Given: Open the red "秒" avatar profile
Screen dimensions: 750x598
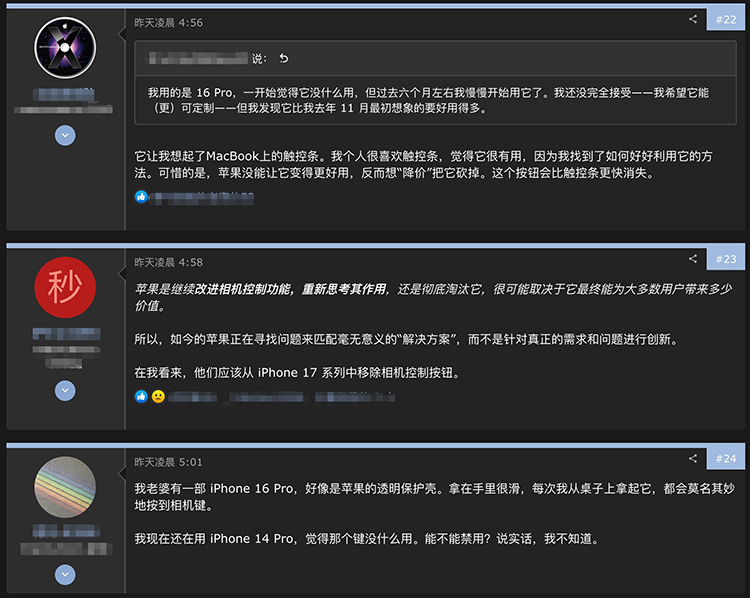Looking at the screenshot, I should [x=65, y=288].
